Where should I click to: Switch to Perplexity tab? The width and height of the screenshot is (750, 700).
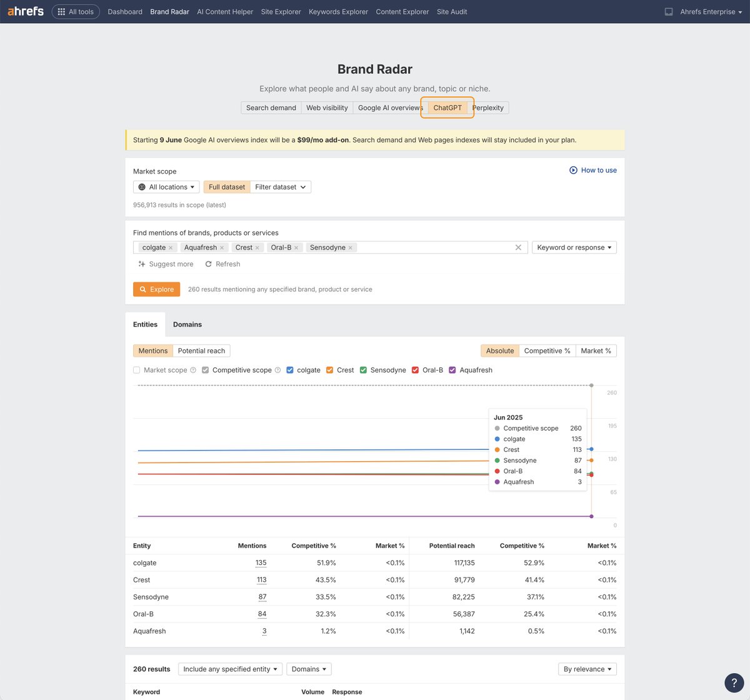coord(489,107)
